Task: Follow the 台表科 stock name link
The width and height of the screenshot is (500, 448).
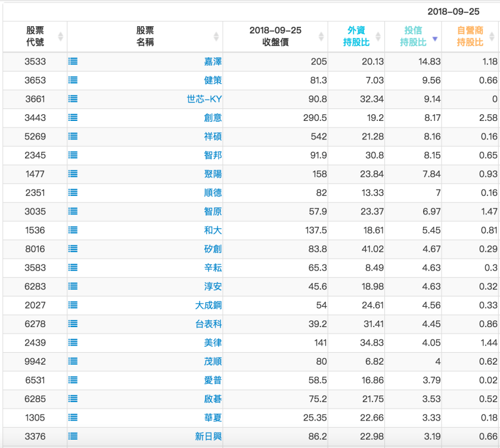Action: pos(208,324)
